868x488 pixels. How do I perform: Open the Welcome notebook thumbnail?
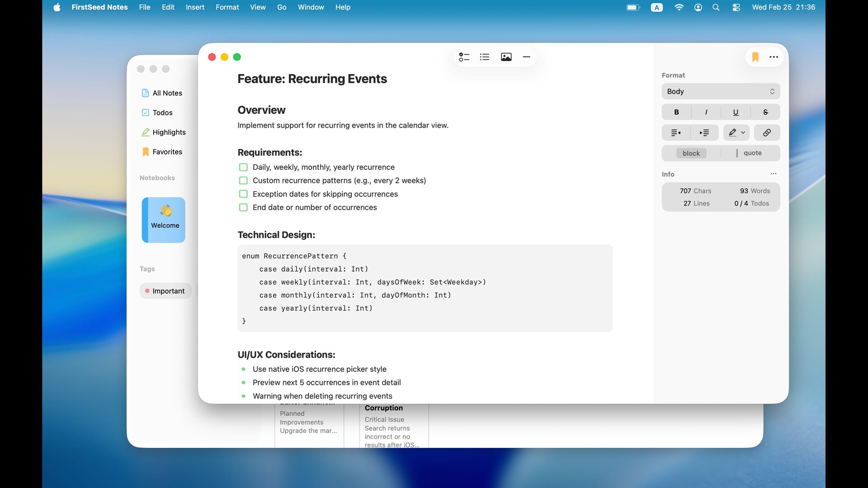(164, 220)
